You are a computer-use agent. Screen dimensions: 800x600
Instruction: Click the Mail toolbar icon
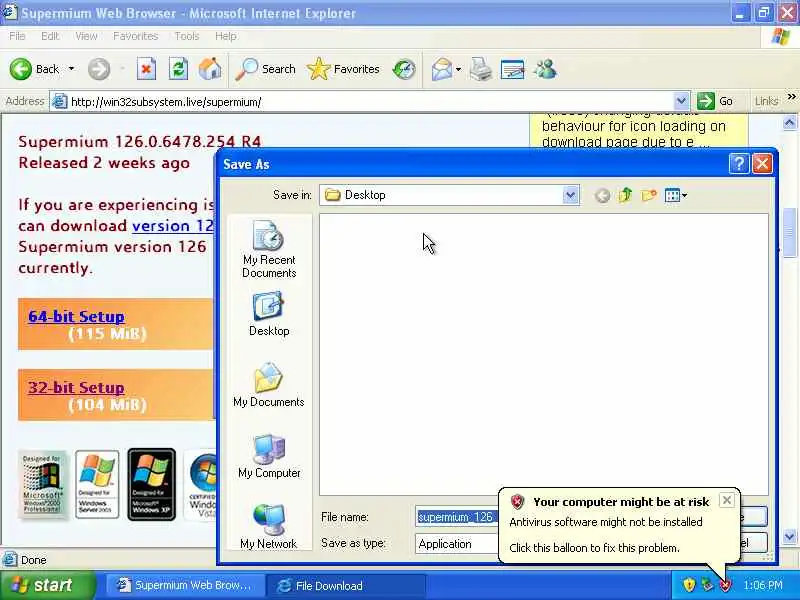coord(441,69)
